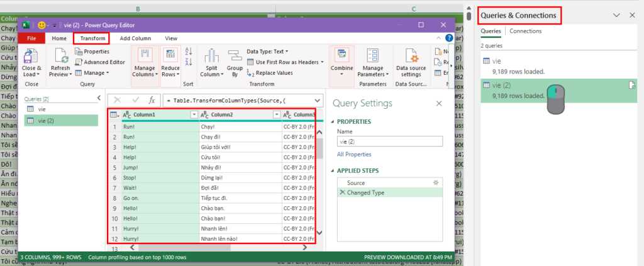Screen dimensions: 644x266
Task: Close the Query Settings pane
Action: point(439,103)
